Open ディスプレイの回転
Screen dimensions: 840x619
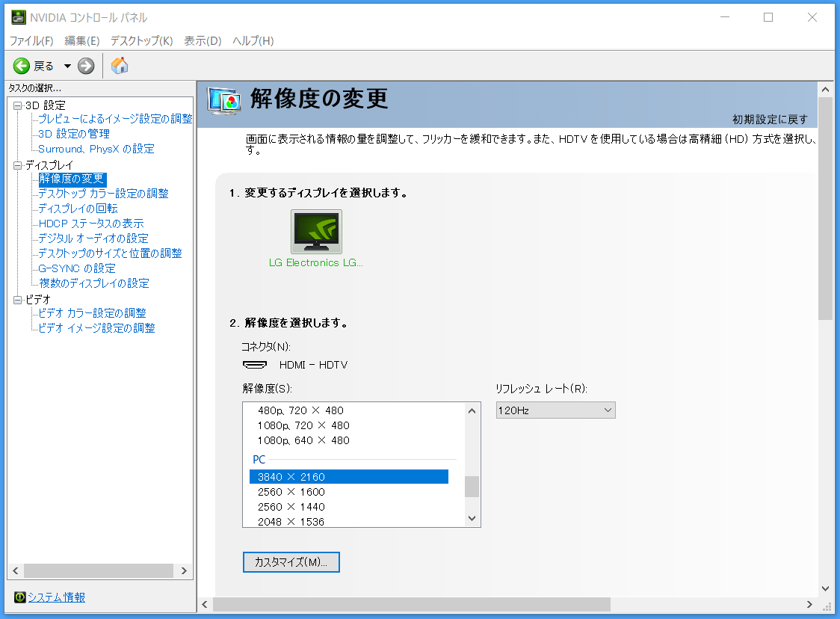point(78,209)
